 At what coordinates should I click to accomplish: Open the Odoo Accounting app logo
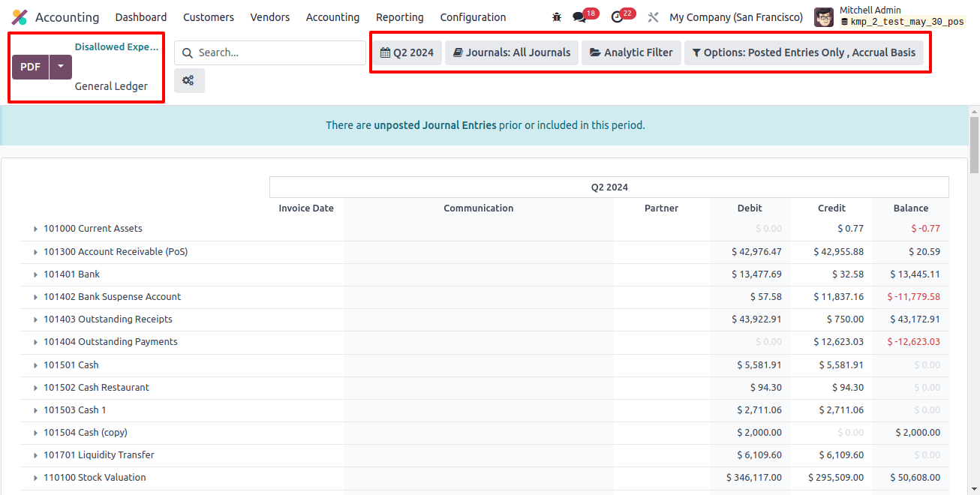tap(20, 17)
